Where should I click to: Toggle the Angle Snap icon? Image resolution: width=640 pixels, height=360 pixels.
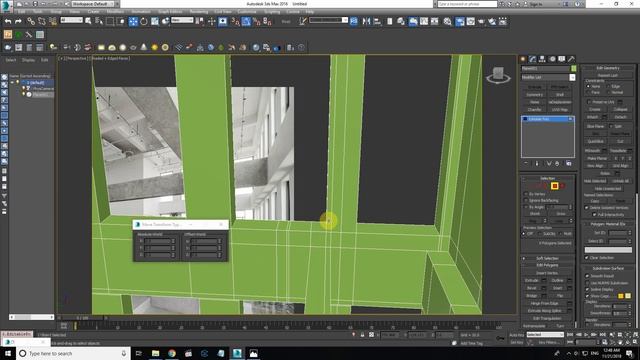pyautogui.click(x=246, y=21)
